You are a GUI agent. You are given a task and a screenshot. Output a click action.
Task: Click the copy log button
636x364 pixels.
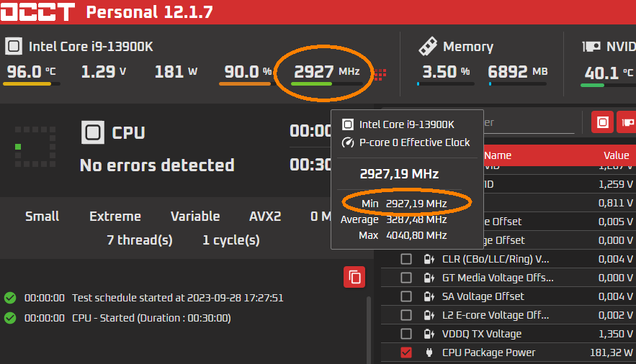pos(354,277)
